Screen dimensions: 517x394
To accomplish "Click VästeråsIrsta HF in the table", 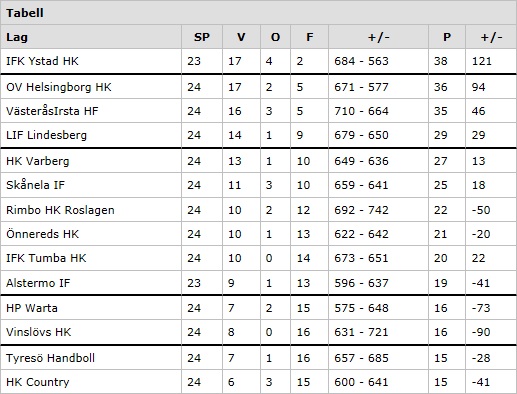I will 52,111.
